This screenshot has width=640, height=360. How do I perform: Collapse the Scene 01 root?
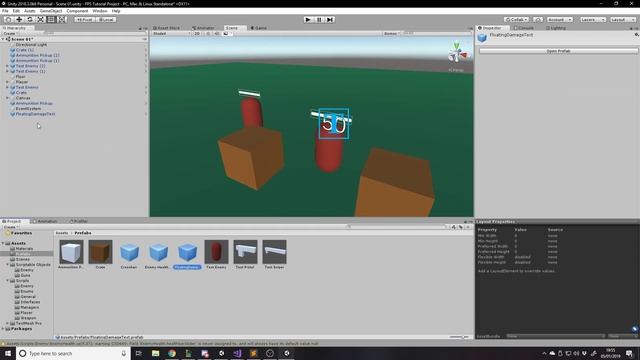click(3, 39)
